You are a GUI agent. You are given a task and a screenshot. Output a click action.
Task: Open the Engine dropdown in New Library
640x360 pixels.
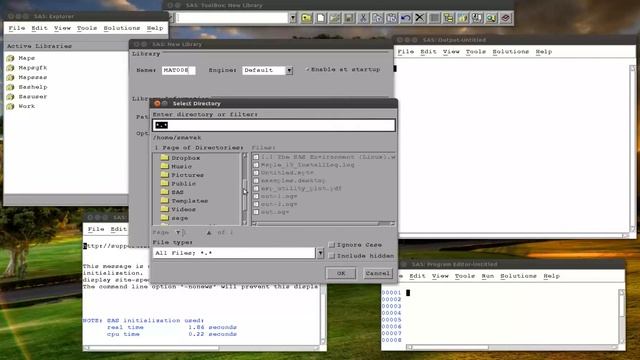click(289, 71)
